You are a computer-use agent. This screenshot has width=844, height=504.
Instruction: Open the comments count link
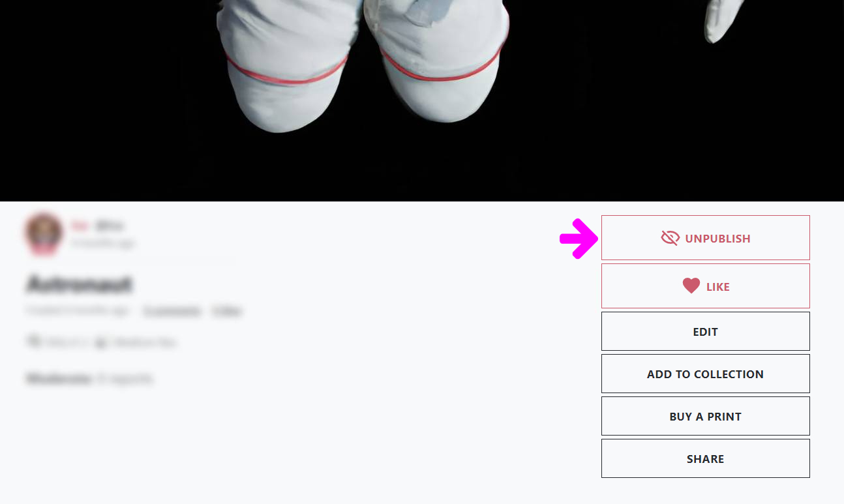(x=172, y=311)
